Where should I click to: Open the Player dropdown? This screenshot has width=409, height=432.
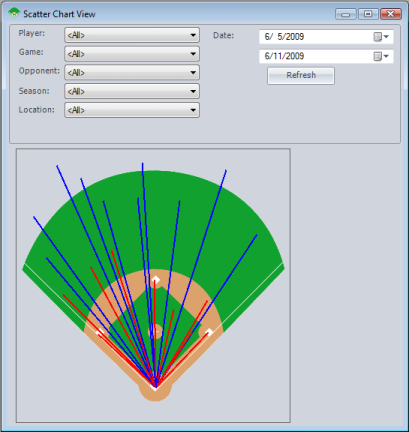(x=132, y=35)
